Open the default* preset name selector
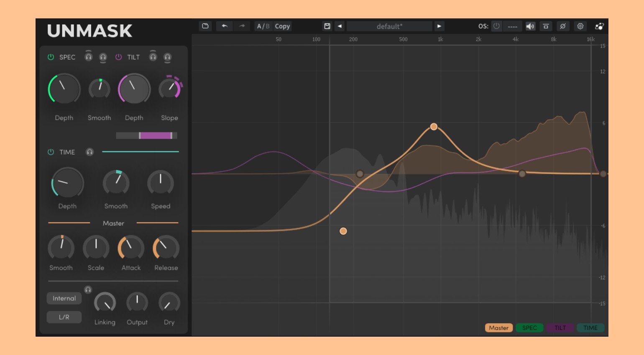Screen dimensions: 644x355 coord(389,26)
